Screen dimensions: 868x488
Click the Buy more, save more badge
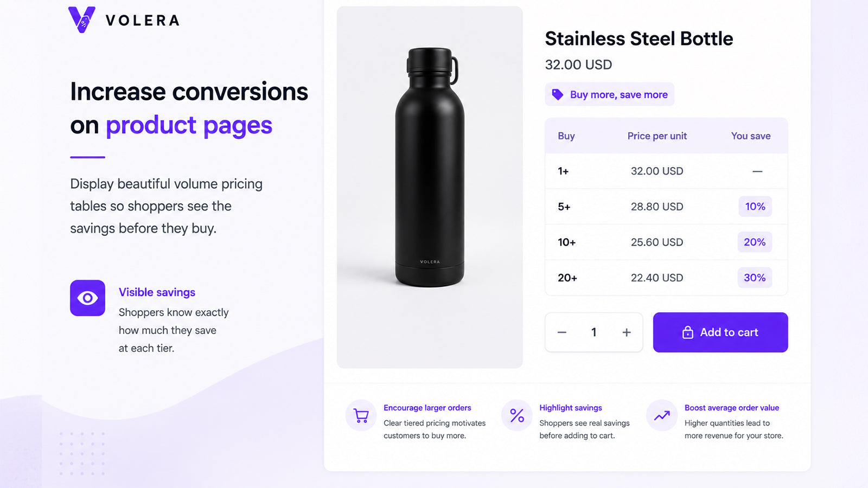point(610,94)
